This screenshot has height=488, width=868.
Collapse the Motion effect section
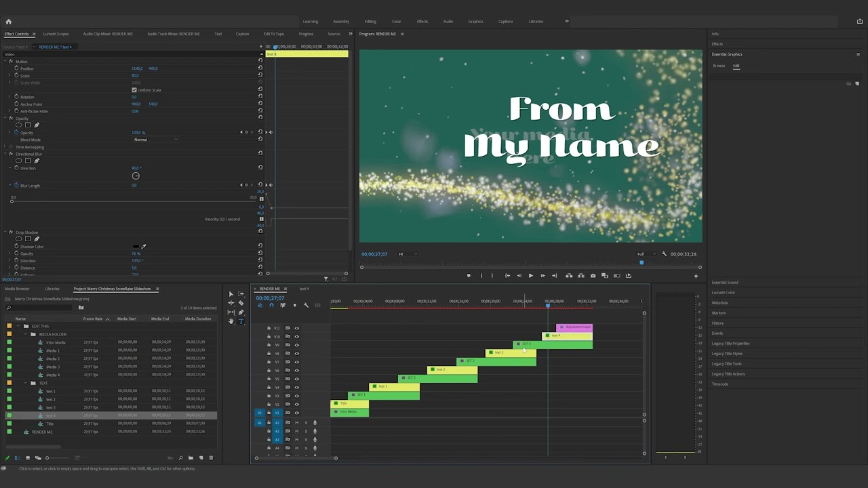pyautogui.click(x=5, y=62)
